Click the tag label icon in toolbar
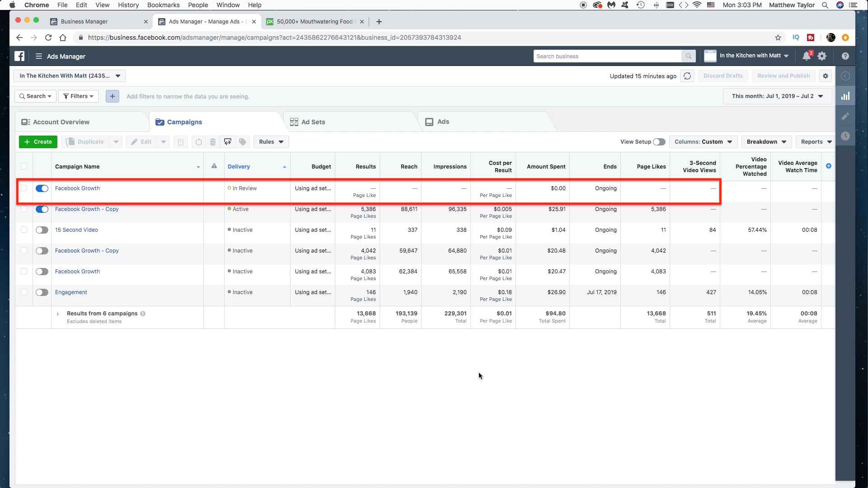868x488 pixels. 243,142
